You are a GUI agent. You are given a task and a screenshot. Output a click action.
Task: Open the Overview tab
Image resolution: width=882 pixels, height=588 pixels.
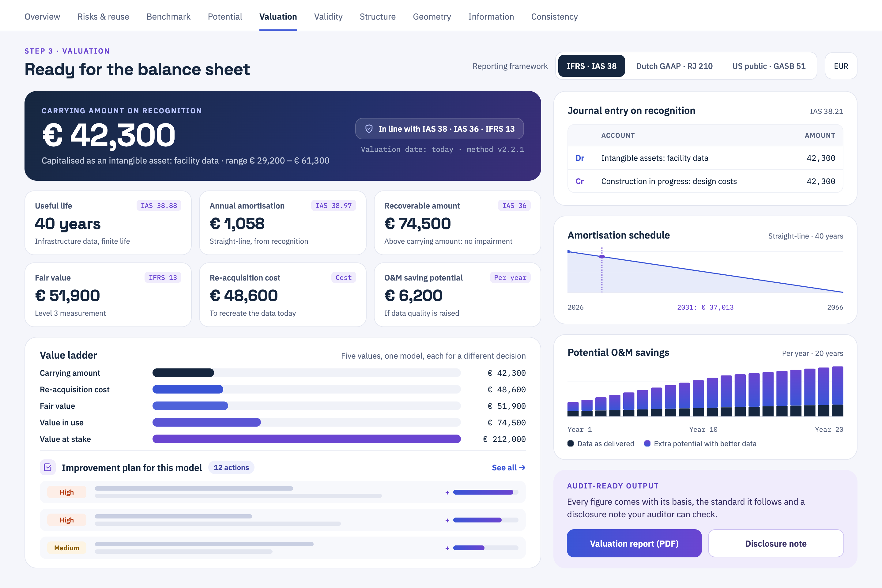(x=42, y=17)
